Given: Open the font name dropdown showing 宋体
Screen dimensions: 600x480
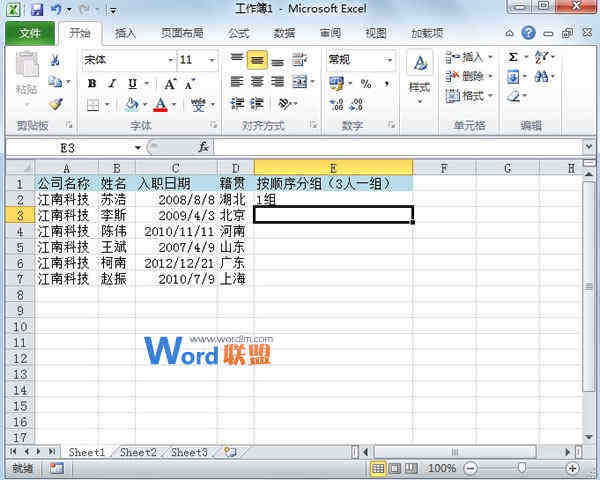Looking at the screenshot, I should point(171,60).
